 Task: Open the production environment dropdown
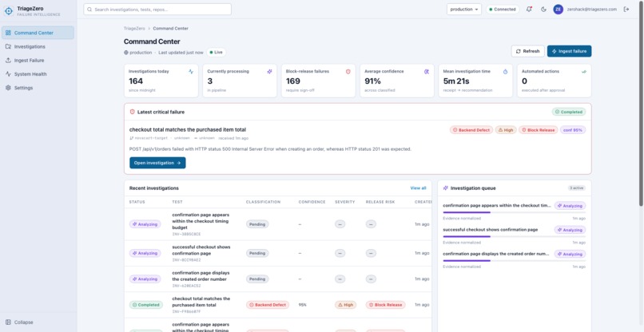point(464,9)
